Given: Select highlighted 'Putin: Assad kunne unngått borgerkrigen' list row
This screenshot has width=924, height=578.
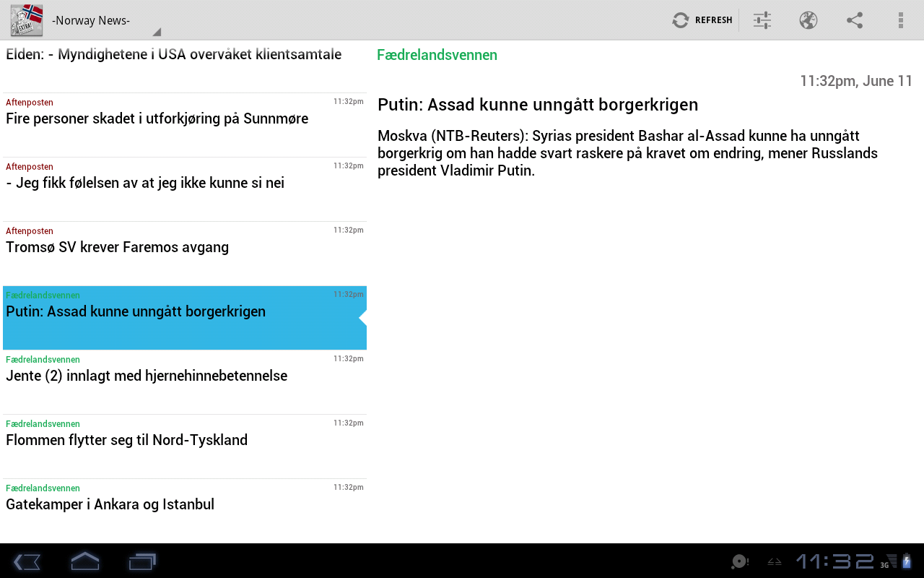Looking at the screenshot, I should coord(185,318).
